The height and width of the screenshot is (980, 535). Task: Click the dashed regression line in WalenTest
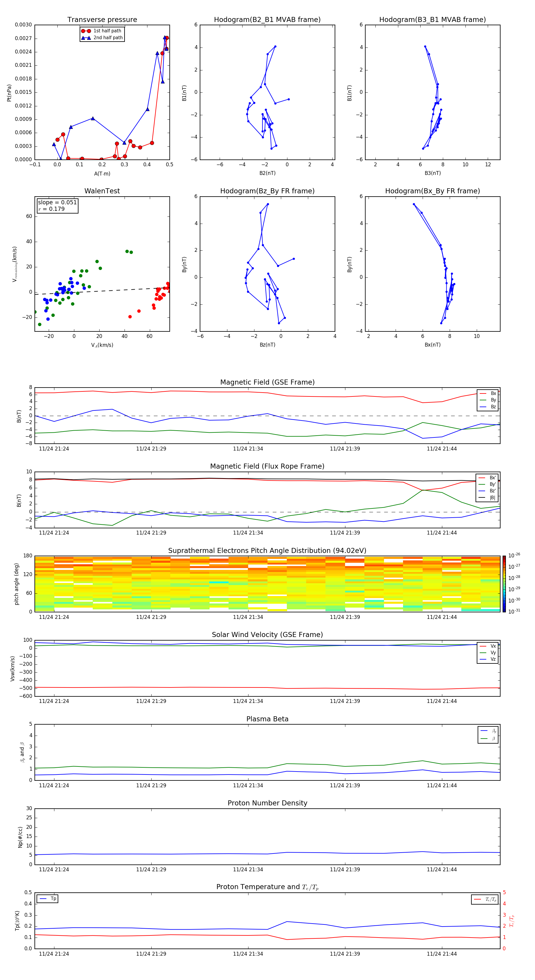pos(102,291)
